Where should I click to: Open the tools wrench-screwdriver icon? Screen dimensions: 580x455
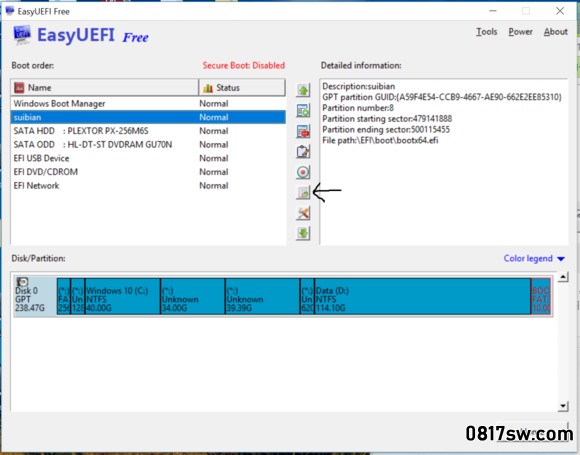pyautogui.click(x=303, y=213)
